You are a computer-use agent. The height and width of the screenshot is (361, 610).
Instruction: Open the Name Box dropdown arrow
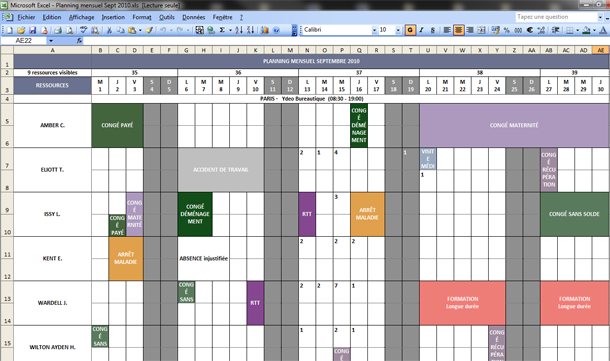point(51,40)
